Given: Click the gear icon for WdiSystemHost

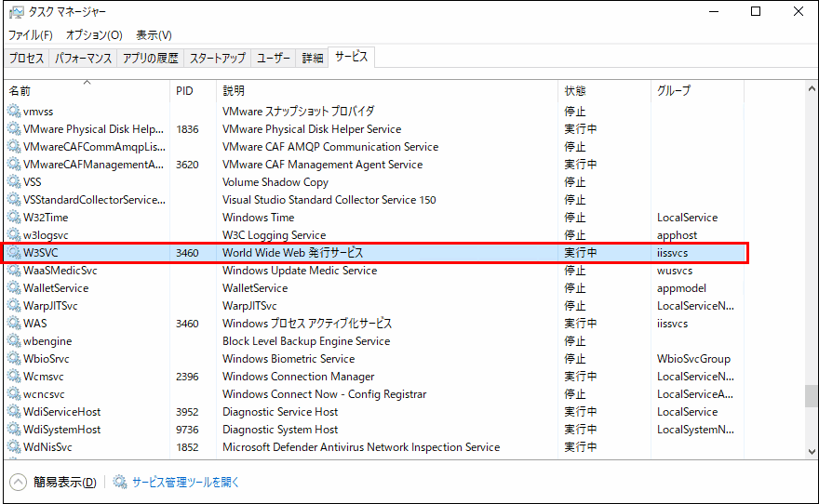Looking at the screenshot, I should coord(14,430).
